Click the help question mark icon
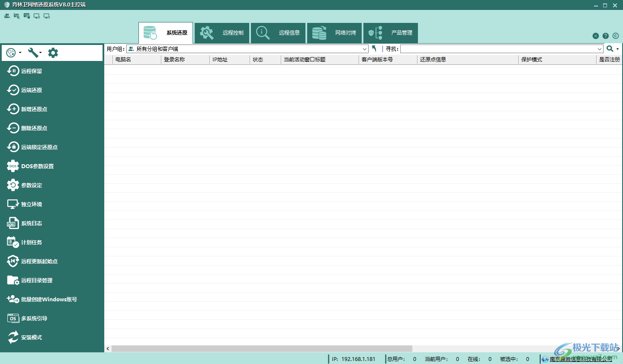Image resolution: width=623 pixels, height=364 pixels. click(x=606, y=36)
